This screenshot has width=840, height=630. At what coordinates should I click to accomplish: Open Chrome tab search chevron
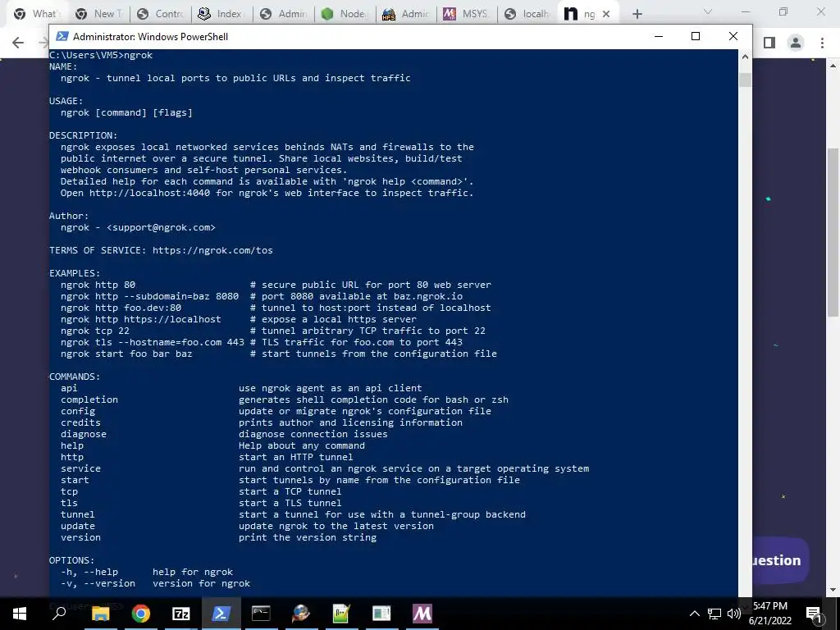point(708,11)
